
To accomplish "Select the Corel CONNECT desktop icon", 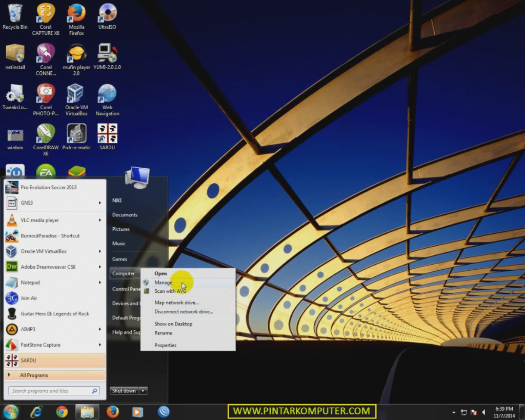I will [46, 59].
